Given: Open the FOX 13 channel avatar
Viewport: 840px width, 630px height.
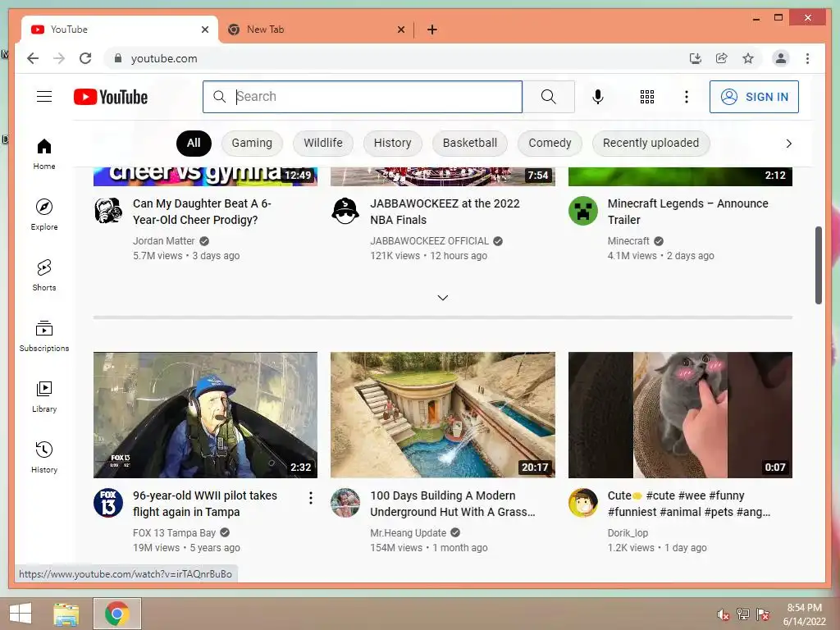Looking at the screenshot, I should point(108,503).
